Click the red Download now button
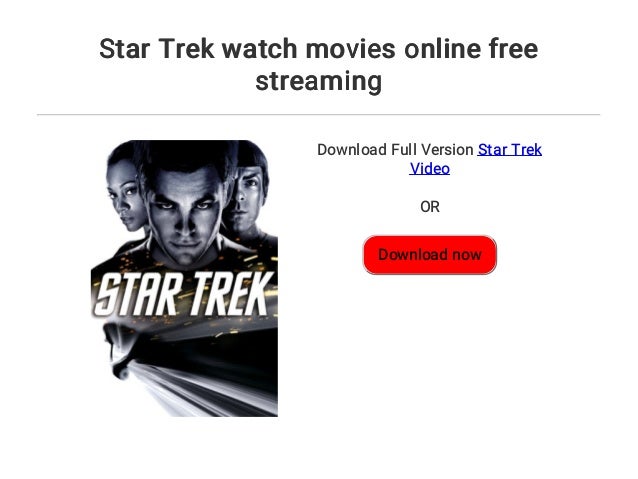The width and height of the screenshot is (638, 479). coord(429,255)
